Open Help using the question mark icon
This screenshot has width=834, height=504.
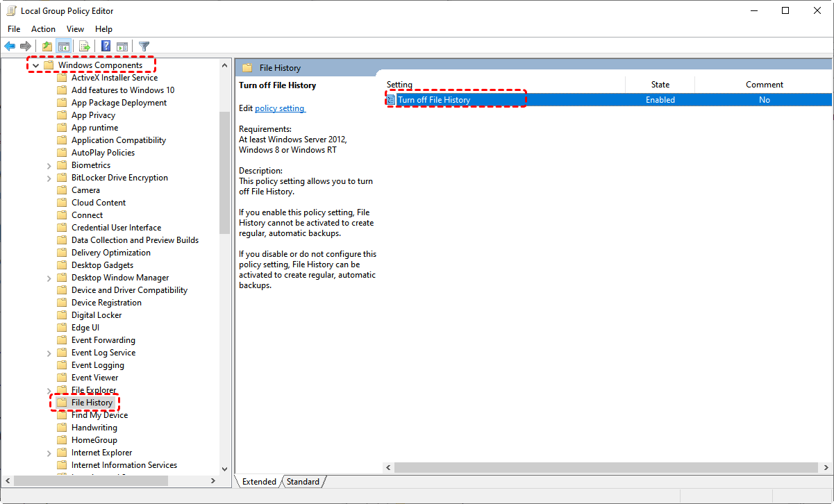[105, 46]
